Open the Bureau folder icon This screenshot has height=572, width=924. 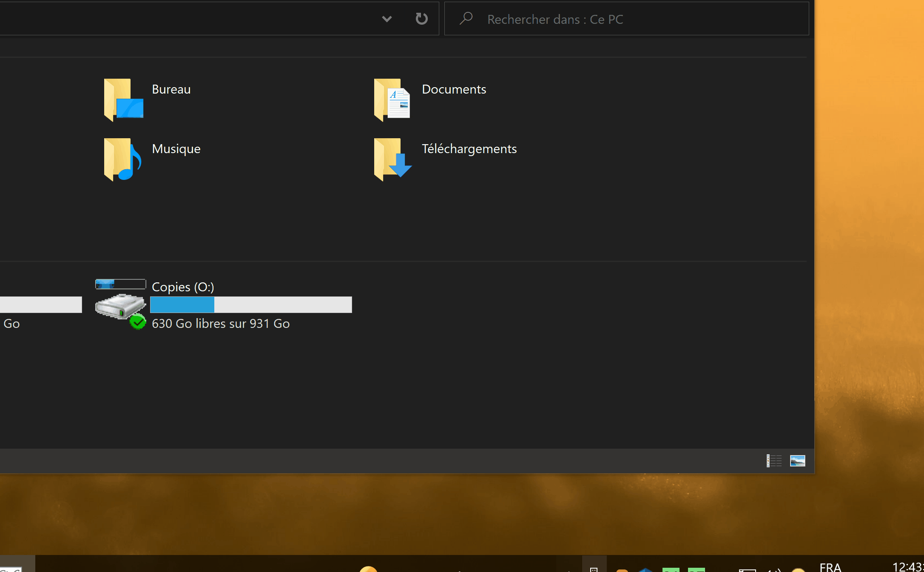pos(123,100)
